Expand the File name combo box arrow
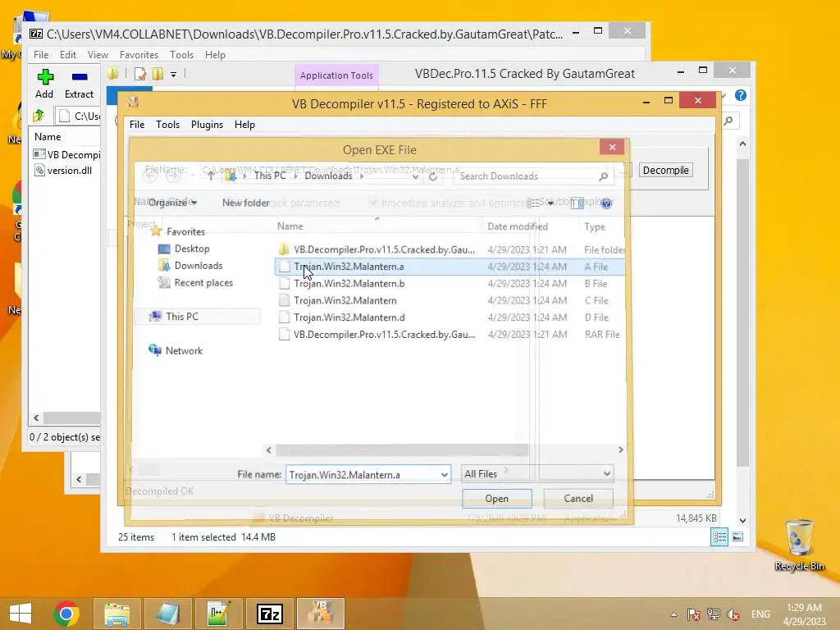Screen dimensions: 840x630 (444, 475)
